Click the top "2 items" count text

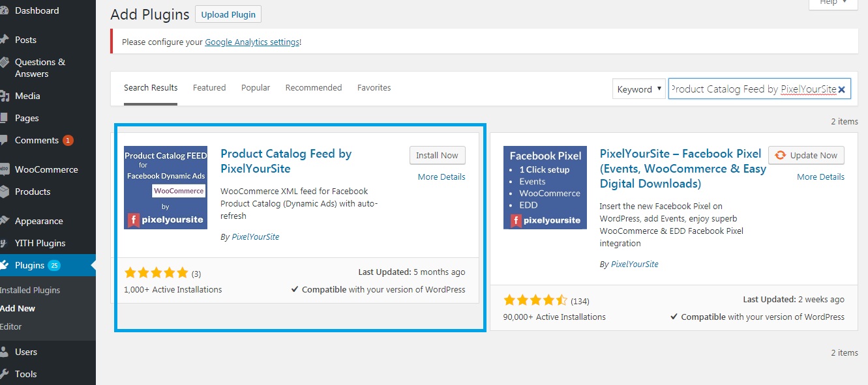[845, 122]
